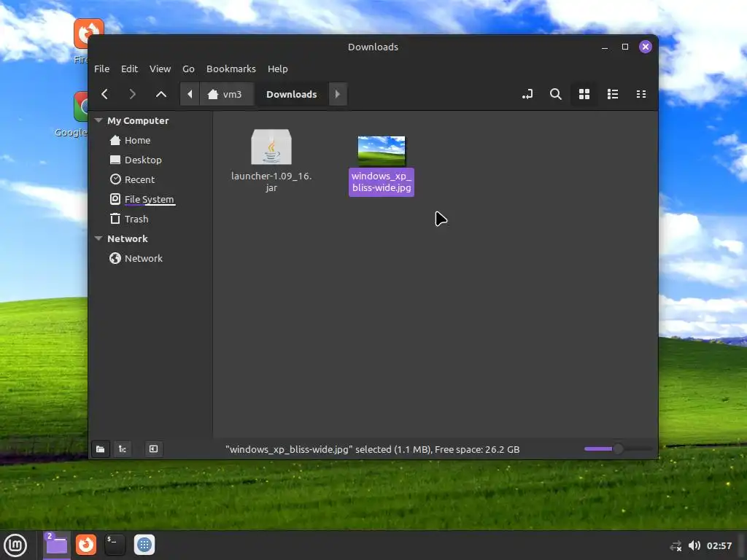Click the Downloads path button
Image resolution: width=747 pixels, height=560 pixels.
point(292,94)
